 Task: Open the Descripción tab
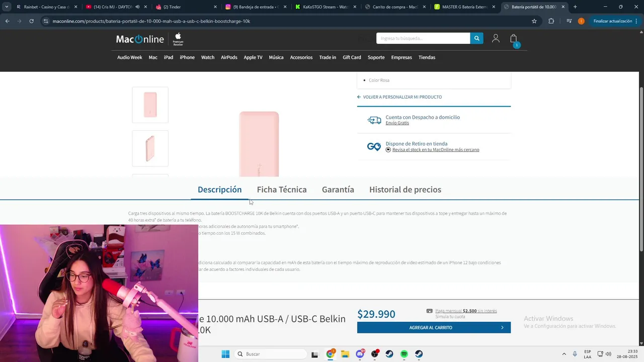[219, 190]
